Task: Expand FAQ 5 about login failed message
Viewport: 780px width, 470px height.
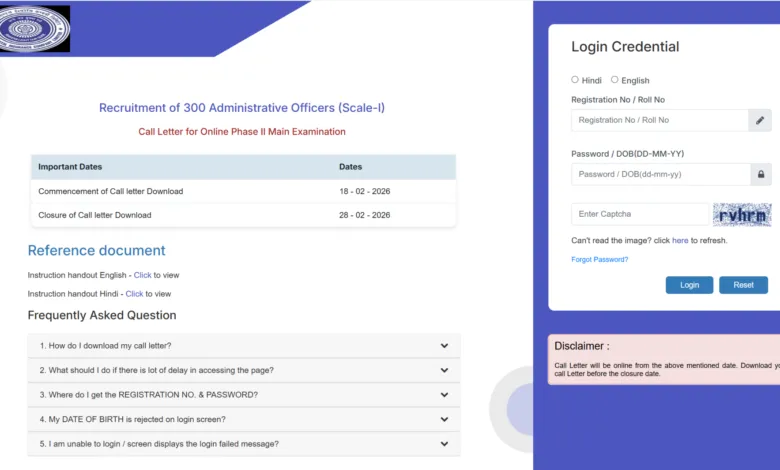Action: [244, 444]
